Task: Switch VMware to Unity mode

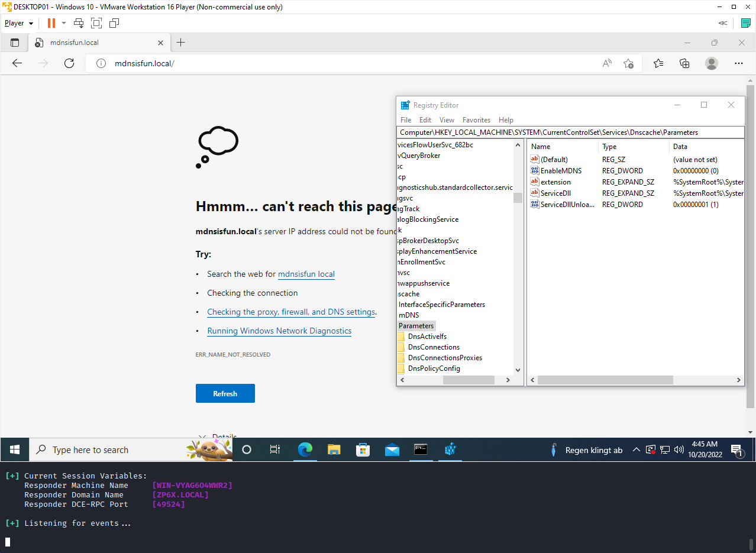Action: (114, 23)
